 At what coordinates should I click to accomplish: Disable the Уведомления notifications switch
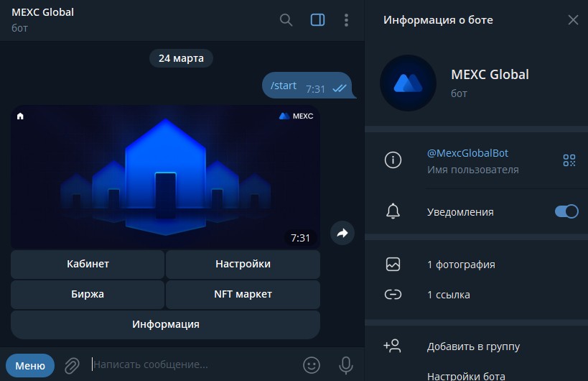[566, 211]
